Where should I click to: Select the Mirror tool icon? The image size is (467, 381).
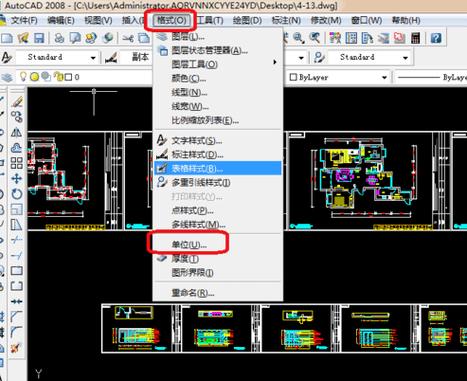point(17,132)
